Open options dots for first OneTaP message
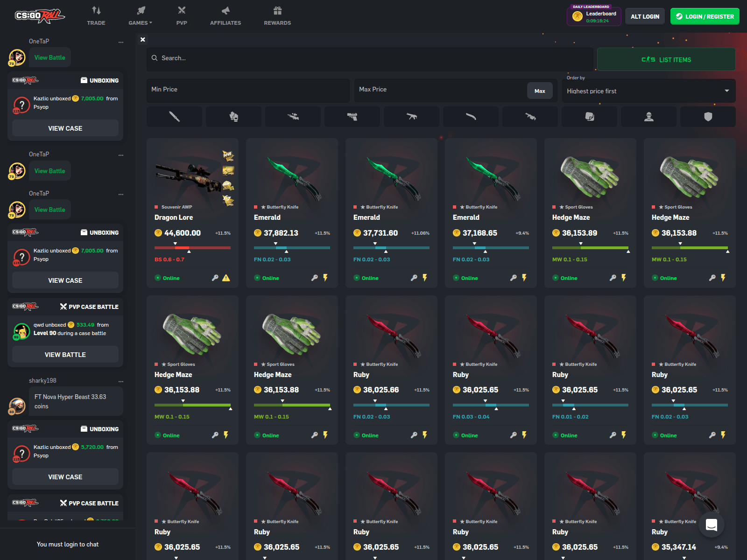 [121, 42]
